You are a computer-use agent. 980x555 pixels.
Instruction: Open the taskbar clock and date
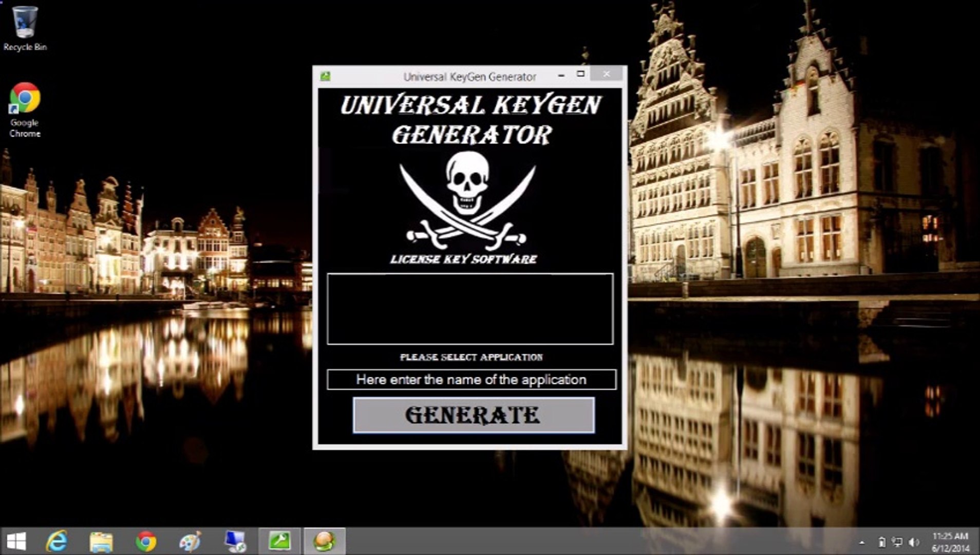point(950,542)
